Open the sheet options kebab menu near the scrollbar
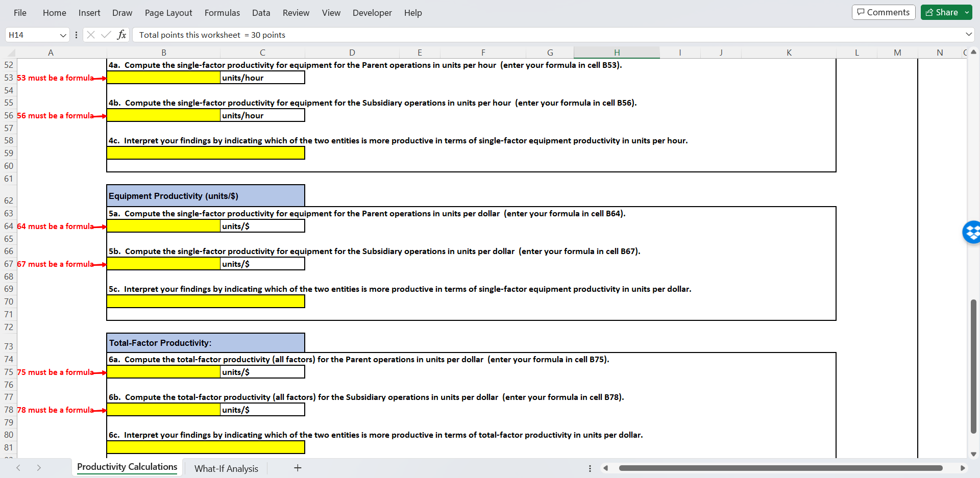The height and width of the screenshot is (478, 980). pyautogui.click(x=590, y=468)
